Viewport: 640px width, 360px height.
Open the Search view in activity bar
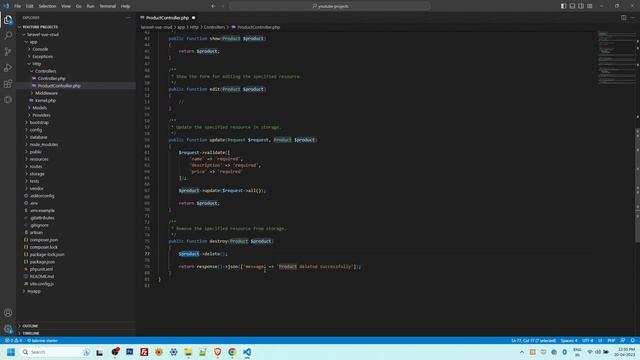(x=8, y=36)
